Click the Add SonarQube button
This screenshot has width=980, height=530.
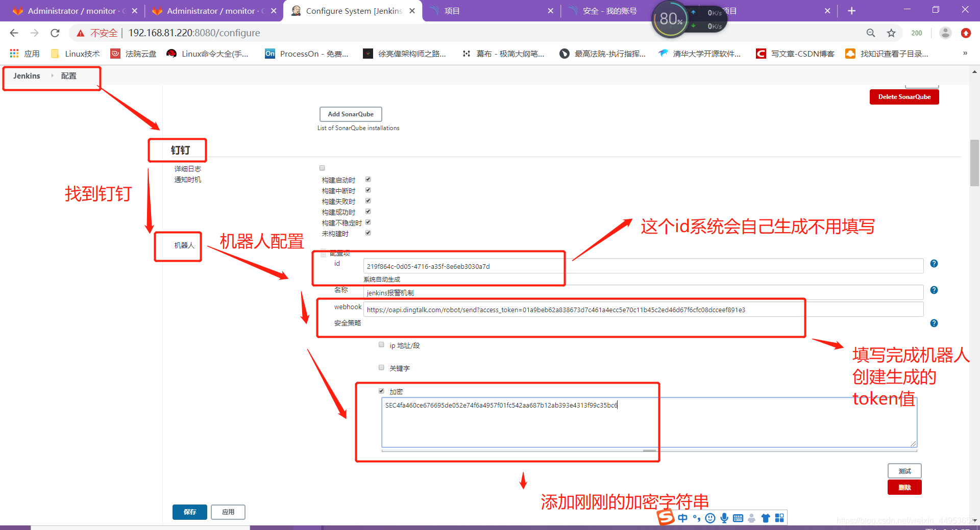point(351,114)
